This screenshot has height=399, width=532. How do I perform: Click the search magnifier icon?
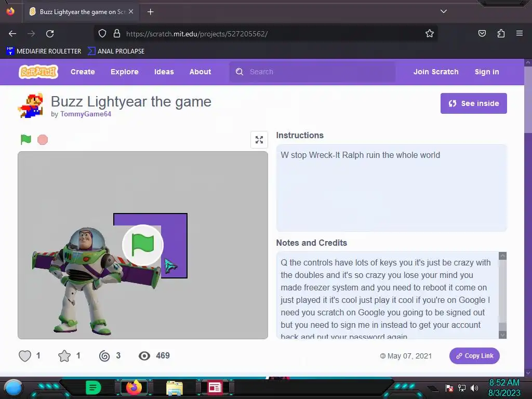coord(240,72)
